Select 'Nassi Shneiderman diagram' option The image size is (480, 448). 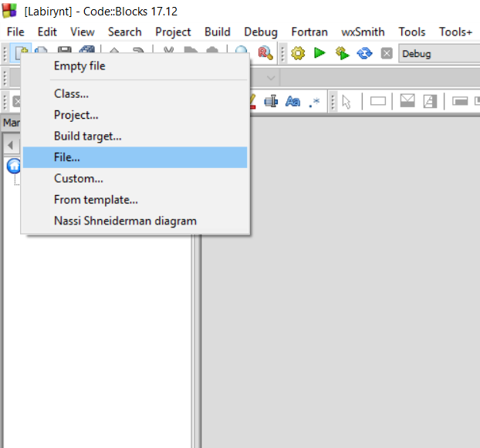tap(125, 221)
